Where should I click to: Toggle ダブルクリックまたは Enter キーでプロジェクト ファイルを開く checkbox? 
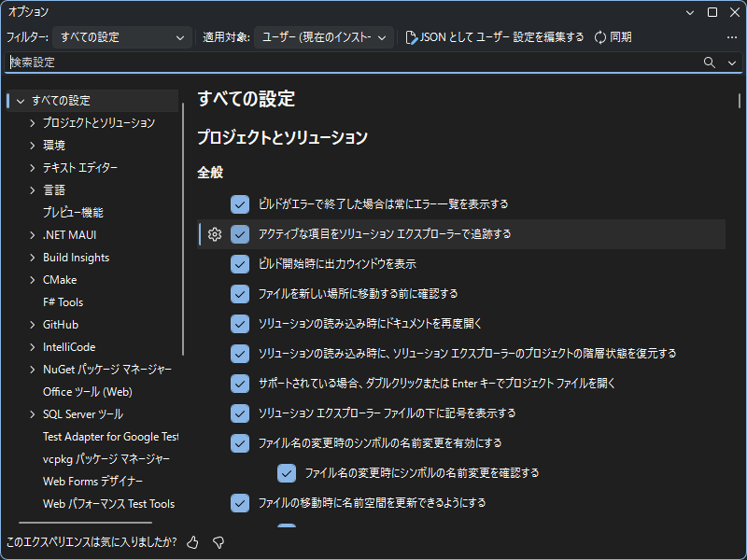click(240, 384)
